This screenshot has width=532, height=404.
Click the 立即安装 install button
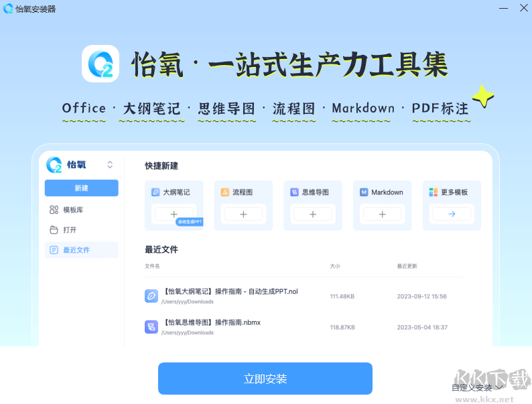coord(265,379)
